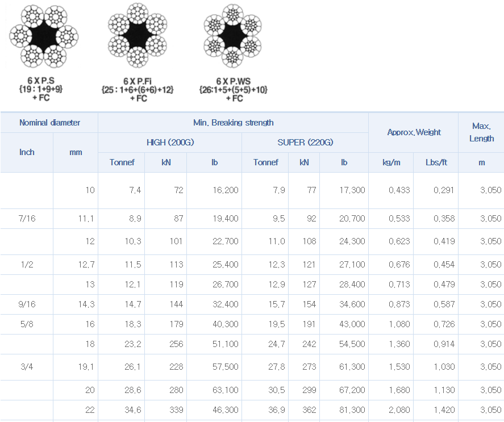504x422 pixels.
Task: Click the 6 X P.S rope cross-section image
Action: click(44, 36)
